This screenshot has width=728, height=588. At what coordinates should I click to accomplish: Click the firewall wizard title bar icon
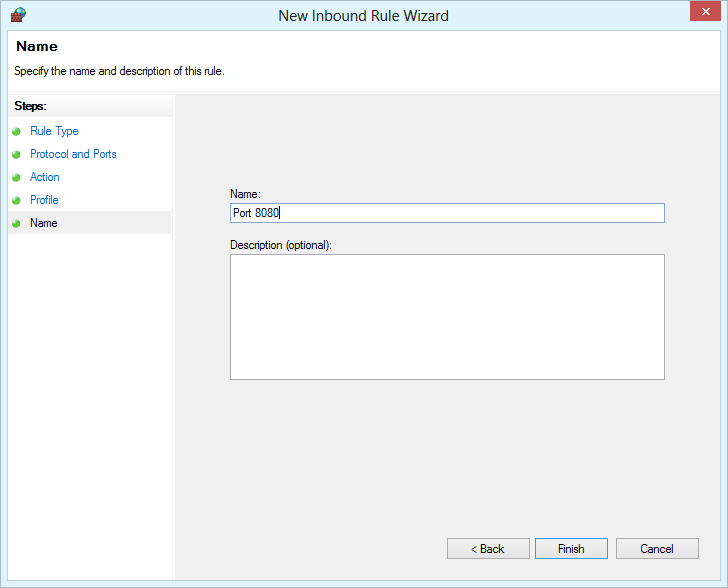(18, 15)
